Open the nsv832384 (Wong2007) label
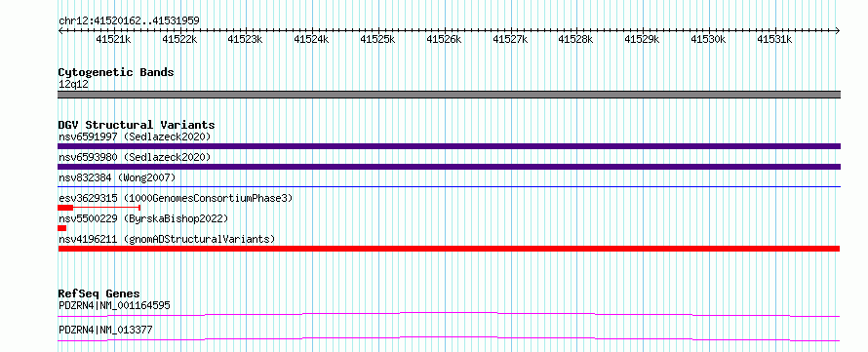 [117, 177]
